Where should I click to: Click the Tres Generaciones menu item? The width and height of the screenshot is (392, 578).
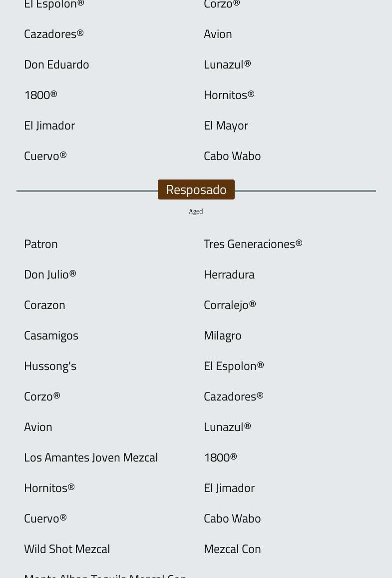point(253,244)
